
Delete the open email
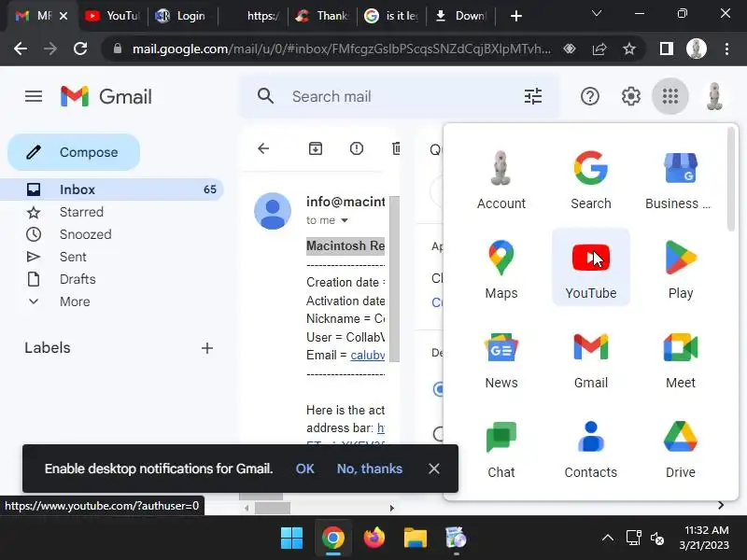(396, 148)
